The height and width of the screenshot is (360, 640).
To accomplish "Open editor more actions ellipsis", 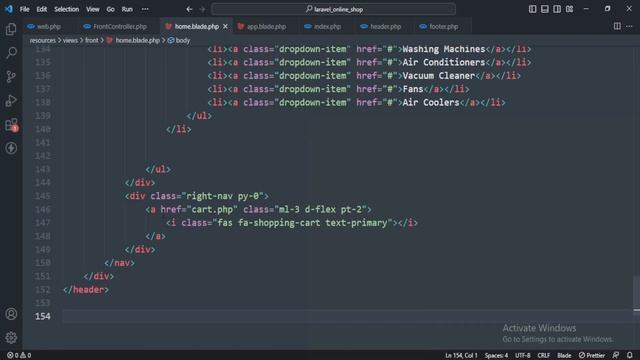I will 629,27.
